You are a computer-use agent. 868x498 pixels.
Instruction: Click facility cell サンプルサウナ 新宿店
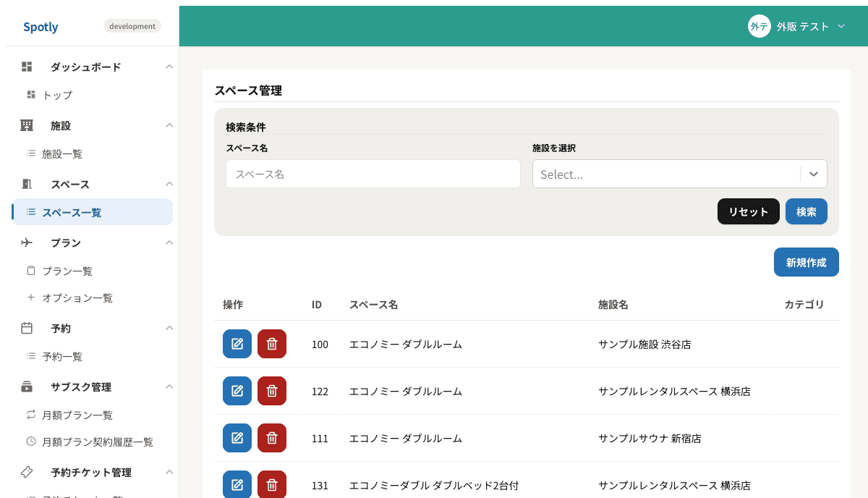click(650, 439)
